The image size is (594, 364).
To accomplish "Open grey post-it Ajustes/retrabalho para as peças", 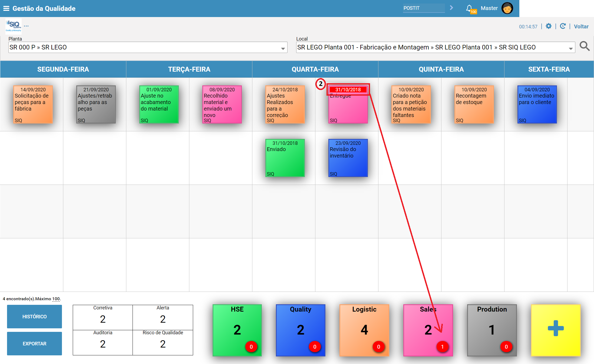I will click(x=96, y=104).
